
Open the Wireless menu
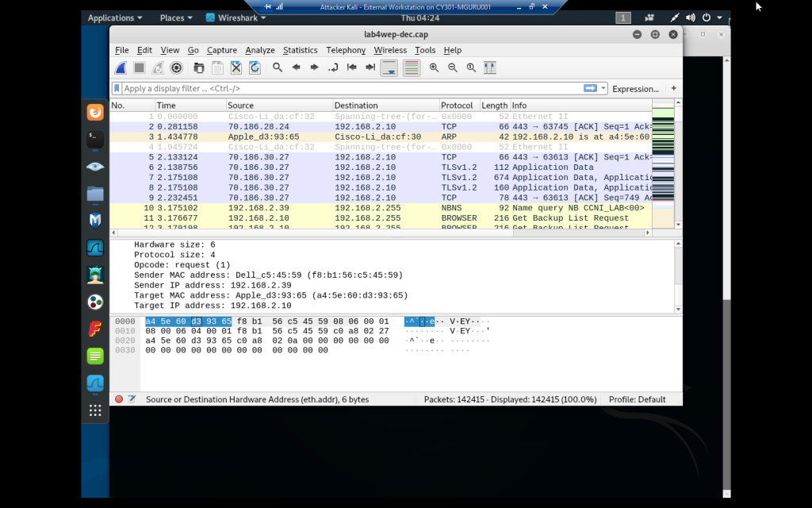390,50
